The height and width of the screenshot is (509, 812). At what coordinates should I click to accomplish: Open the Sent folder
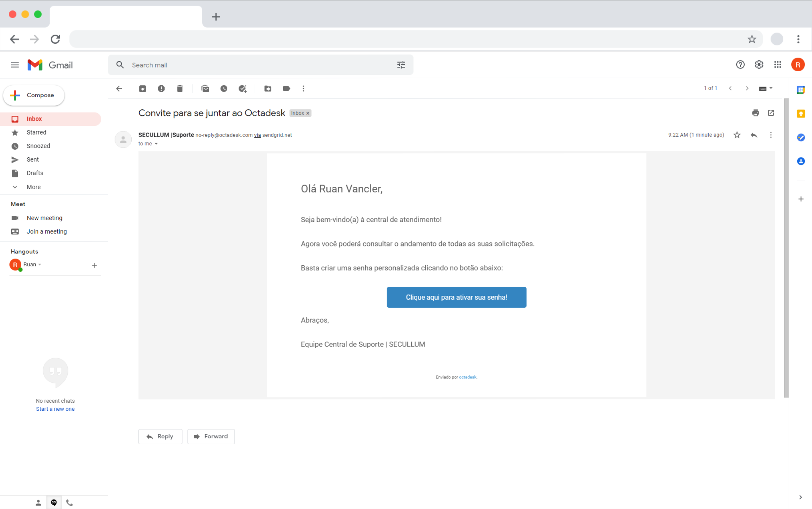[x=32, y=159]
